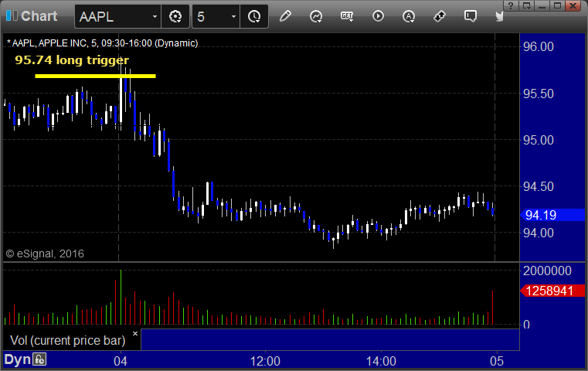Click the 95.00 price axis label
This screenshot has width=588, height=371.
538,141
